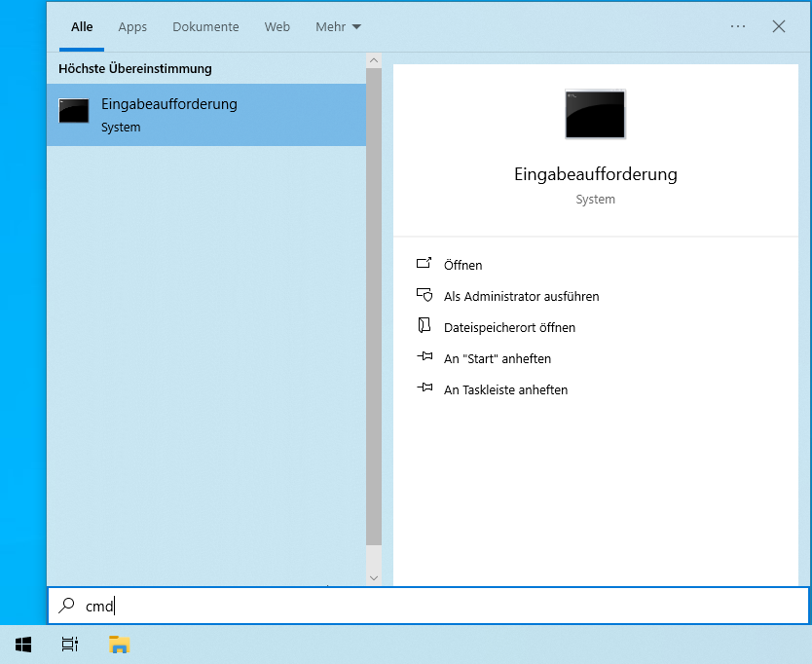Image resolution: width=812 pixels, height=664 pixels.
Task: Click the pin icon for An "Start" anheften
Action: point(424,357)
